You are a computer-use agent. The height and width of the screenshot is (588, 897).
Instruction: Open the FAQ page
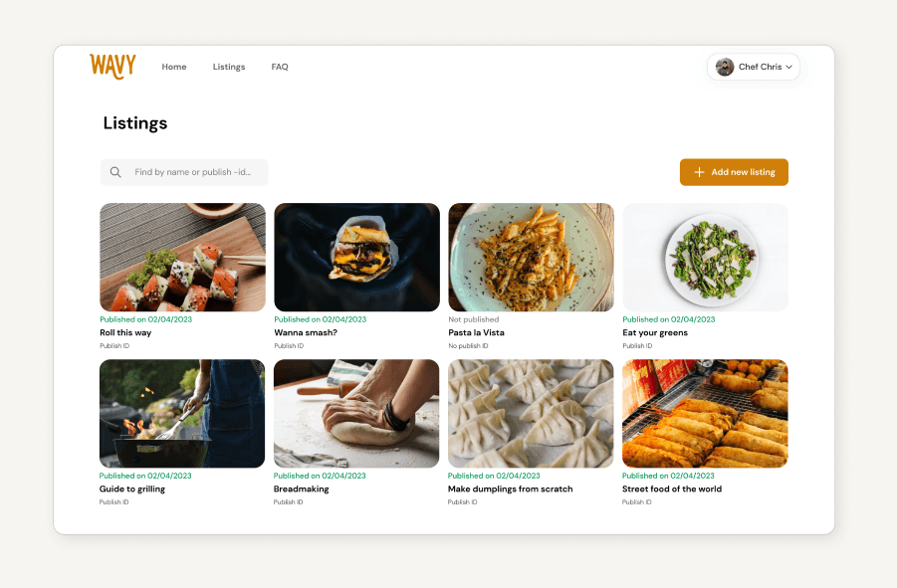click(x=280, y=67)
